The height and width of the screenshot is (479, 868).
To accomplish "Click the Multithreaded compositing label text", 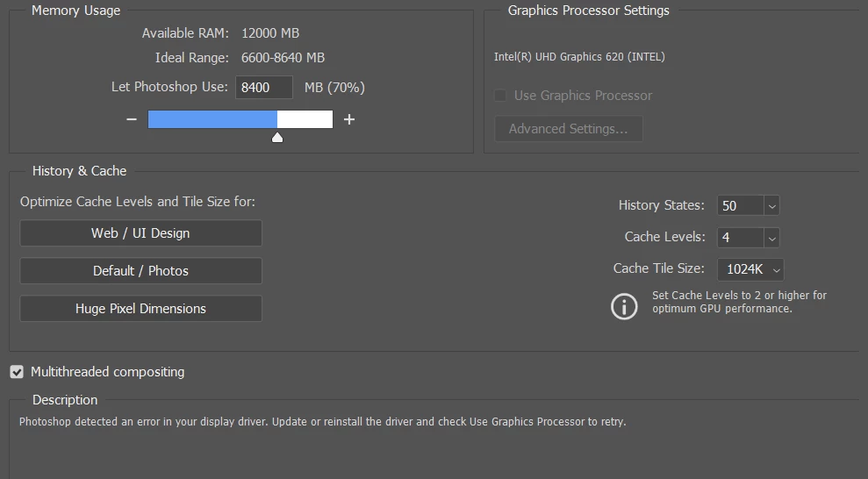I will 107,372.
